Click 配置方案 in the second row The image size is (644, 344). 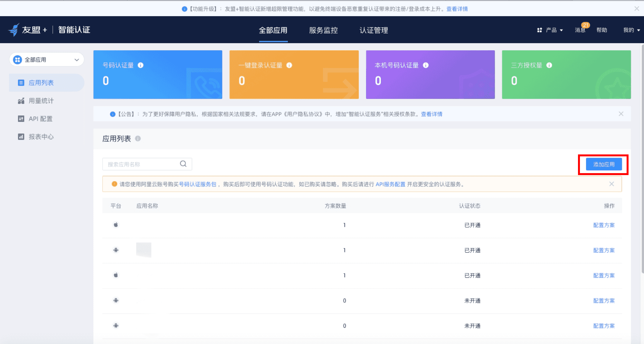point(604,250)
